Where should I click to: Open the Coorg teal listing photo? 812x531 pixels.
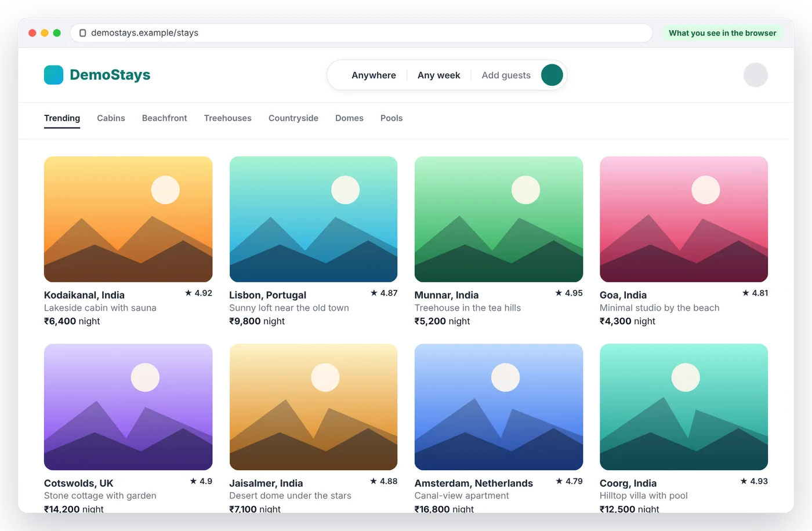[684, 407]
